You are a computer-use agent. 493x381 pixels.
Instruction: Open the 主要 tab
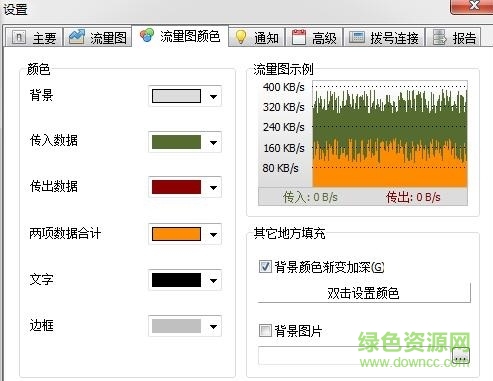34,37
